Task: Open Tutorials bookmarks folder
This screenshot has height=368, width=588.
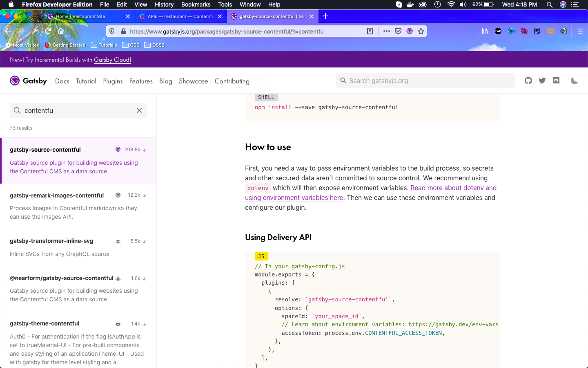Action: click(104, 45)
